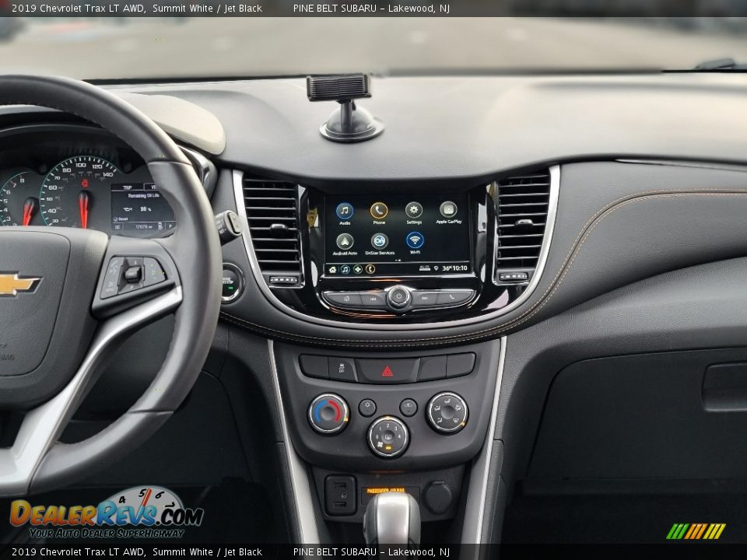Select the TRIP tab in instrument cluster
Screen dimensions: 747x560
pos(128,187)
